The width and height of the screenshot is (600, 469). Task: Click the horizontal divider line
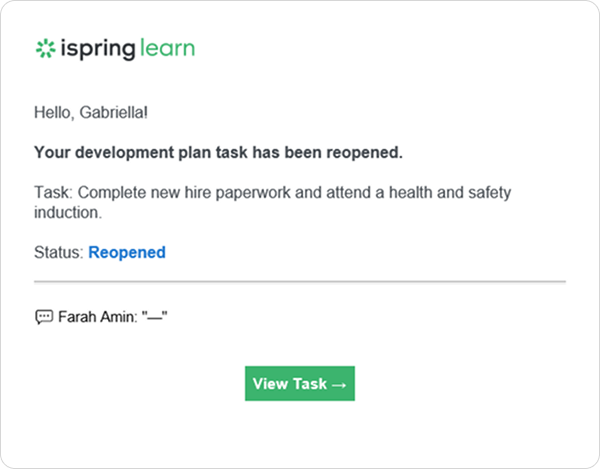(300, 282)
